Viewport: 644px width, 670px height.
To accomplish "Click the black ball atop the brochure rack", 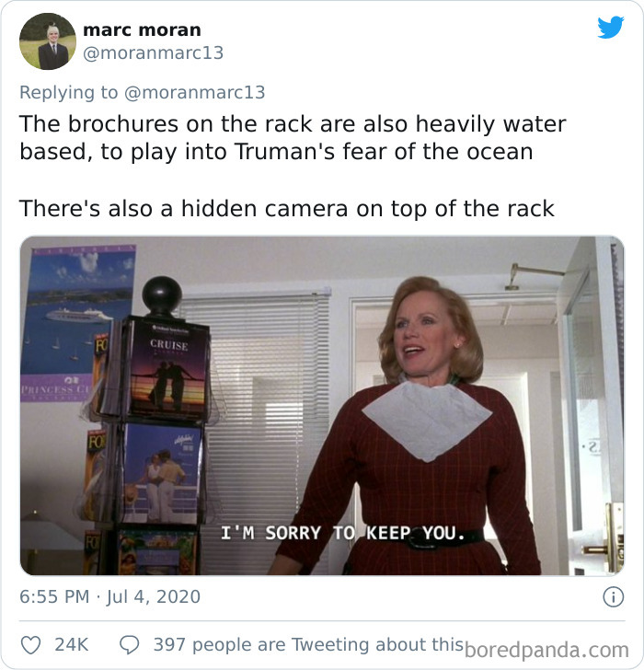I will click(x=162, y=295).
